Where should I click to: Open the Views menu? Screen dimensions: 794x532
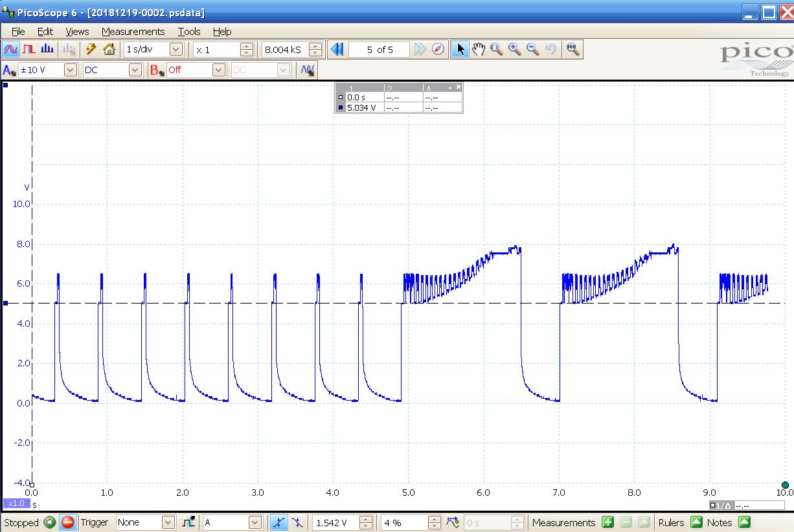pyautogui.click(x=77, y=31)
